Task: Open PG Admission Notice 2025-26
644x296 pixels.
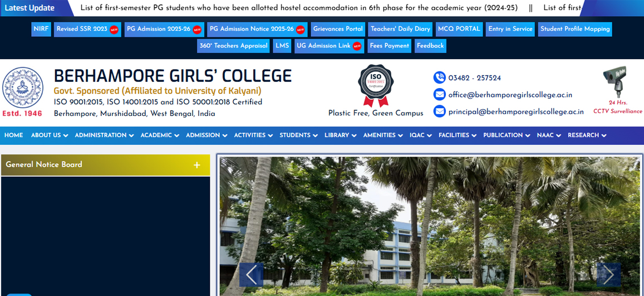Action: tap(257, 29)
